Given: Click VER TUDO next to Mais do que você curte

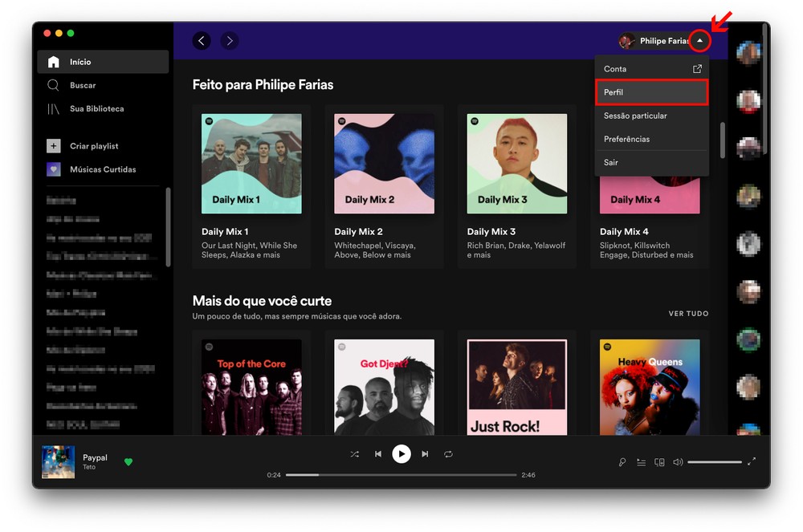Looking at the screenshot, I should click(688, 314).
